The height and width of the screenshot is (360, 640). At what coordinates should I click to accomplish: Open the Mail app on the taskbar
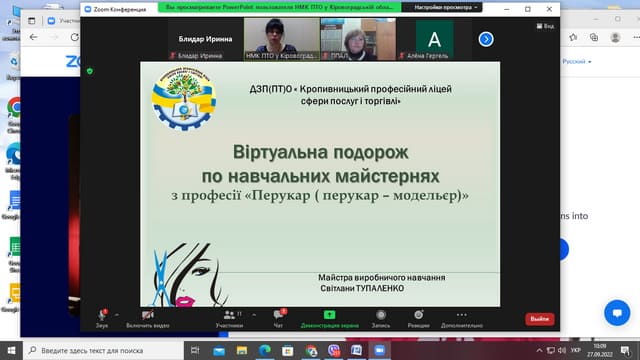(x=219, y=350)
